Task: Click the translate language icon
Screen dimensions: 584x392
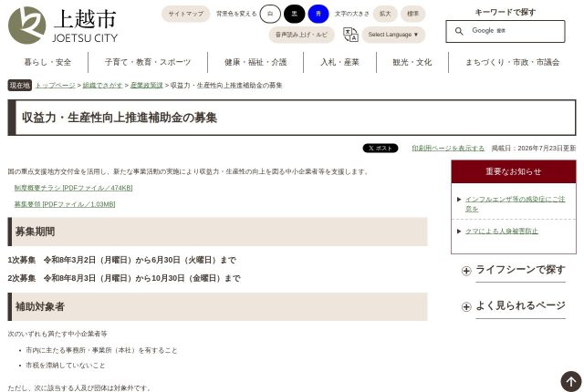Action: pos(350,35)
